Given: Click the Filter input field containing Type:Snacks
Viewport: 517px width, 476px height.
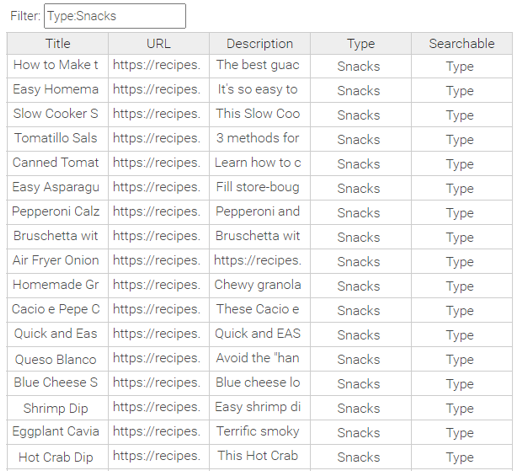Looking at the screenshot, I should pyautogui.click(x=115, y=16).
